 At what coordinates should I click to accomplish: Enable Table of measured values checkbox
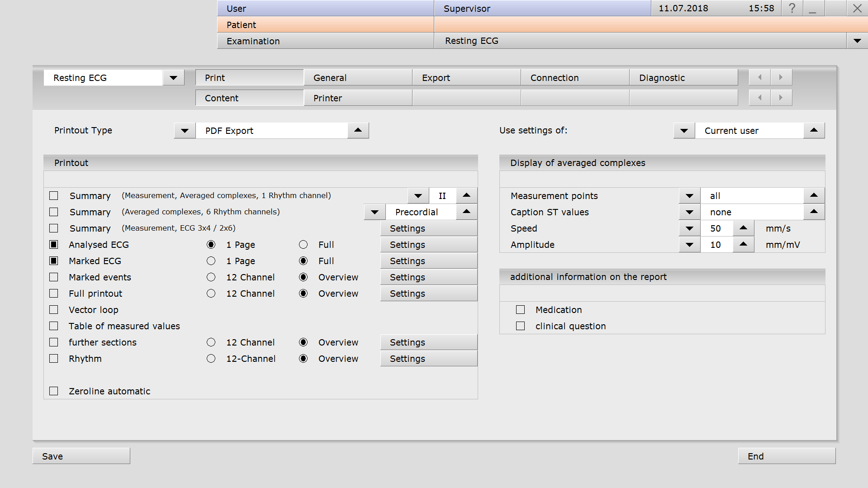tap(54, 326)
